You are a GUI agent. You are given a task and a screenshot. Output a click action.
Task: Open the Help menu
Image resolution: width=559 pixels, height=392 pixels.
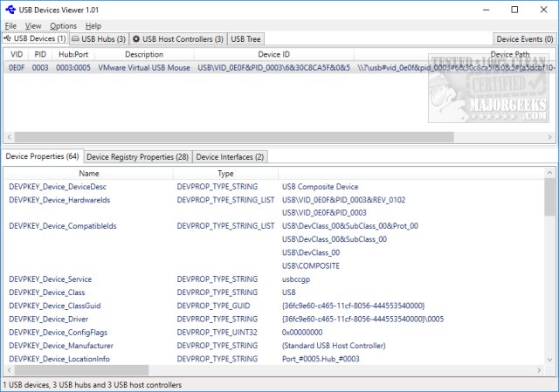tap(93, 26)
